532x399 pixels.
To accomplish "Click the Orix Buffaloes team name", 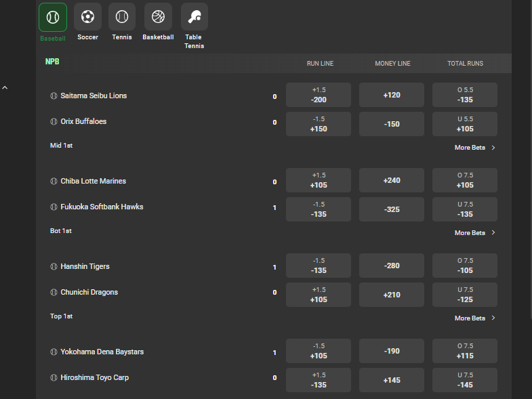I will pos(83,121).
